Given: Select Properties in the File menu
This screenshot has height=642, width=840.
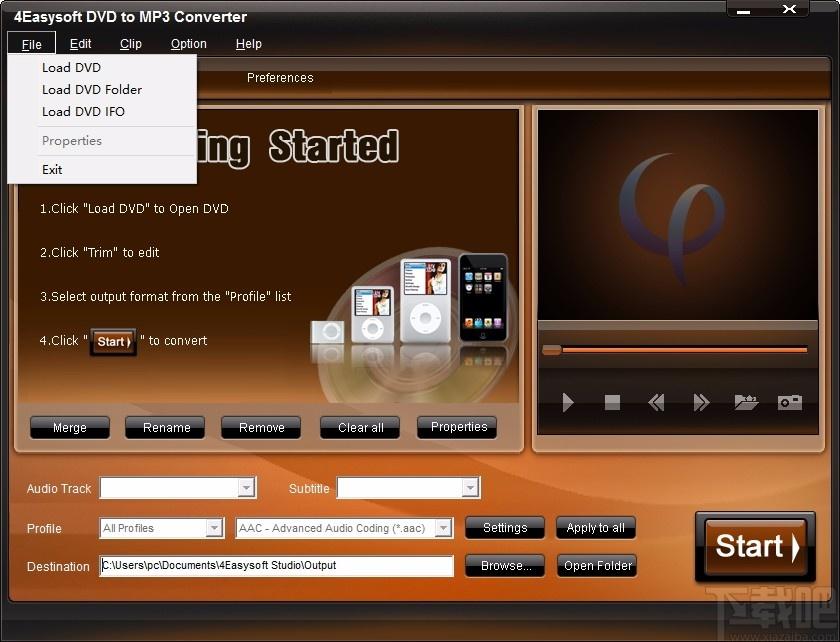Looking at the screenshot, I should click(102, 140).
